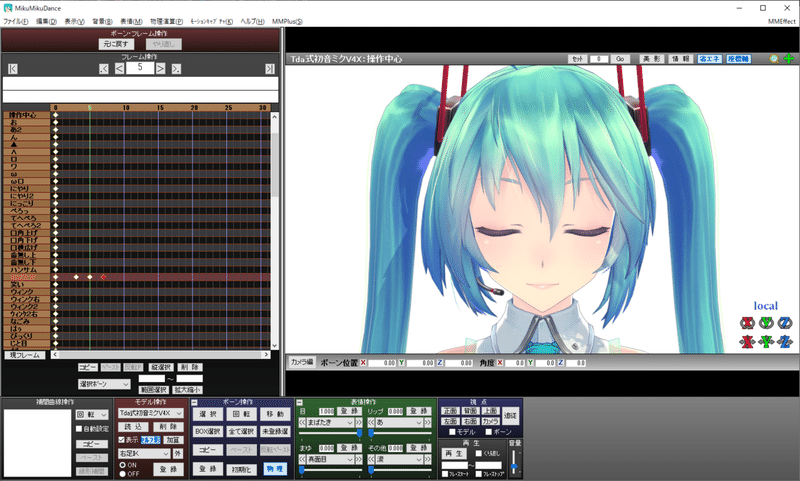Click next eye morph arrow beside まばたき
The height and width of the screenshot is (481, 800).
click(x=359, y=423)
